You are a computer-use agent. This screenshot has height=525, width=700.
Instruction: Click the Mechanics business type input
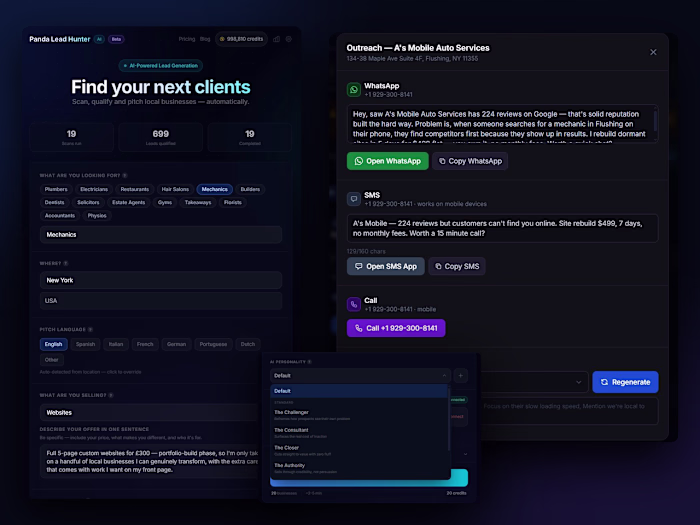point(161,235)
